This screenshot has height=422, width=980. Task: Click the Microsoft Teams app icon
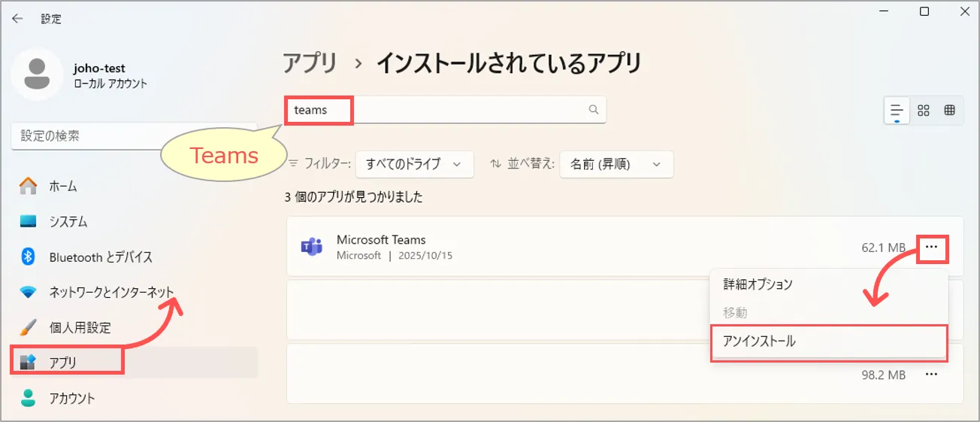pyautogui.click(x=311, y=247)
